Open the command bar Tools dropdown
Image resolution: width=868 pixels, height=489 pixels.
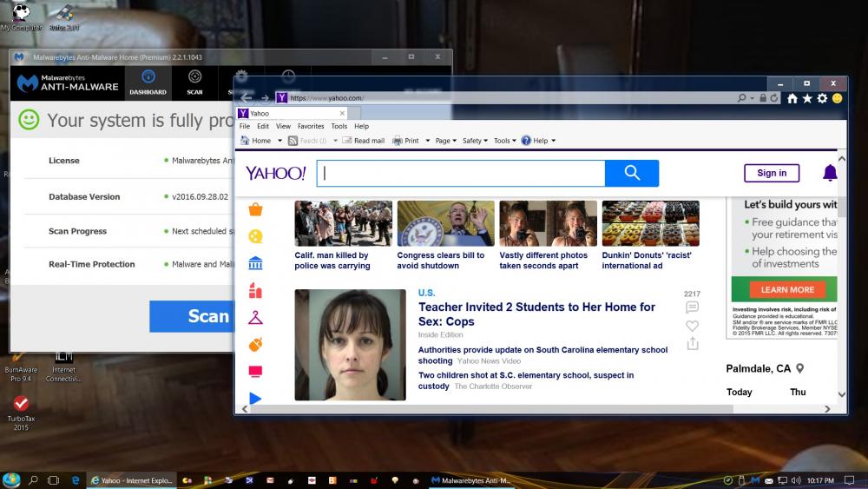[504, 141]
